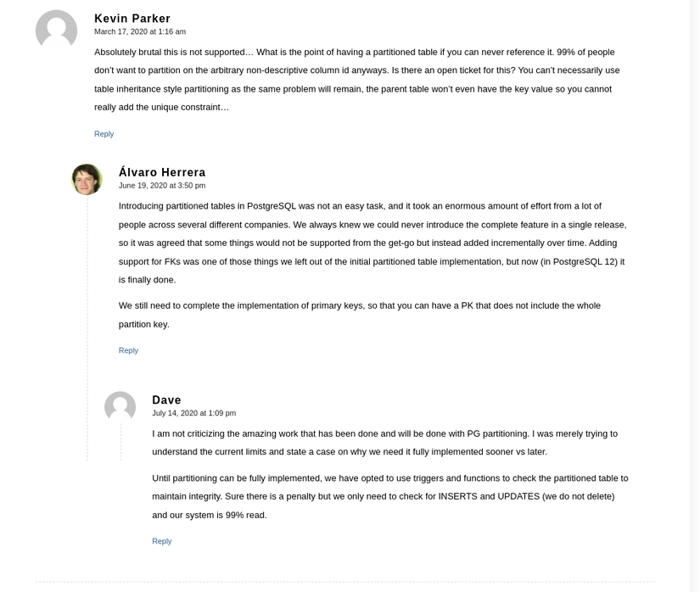Open the July 14, 2020 comment permalink

193,413
